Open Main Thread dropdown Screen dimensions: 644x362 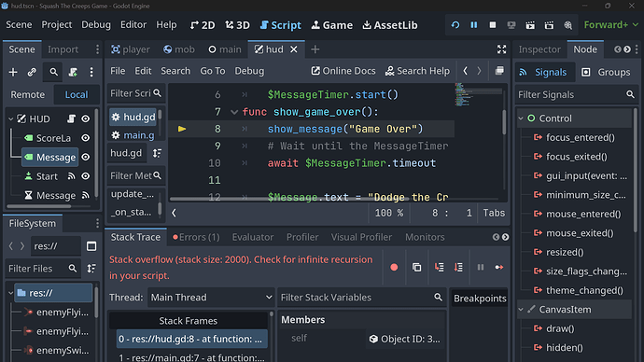[211, 298]
